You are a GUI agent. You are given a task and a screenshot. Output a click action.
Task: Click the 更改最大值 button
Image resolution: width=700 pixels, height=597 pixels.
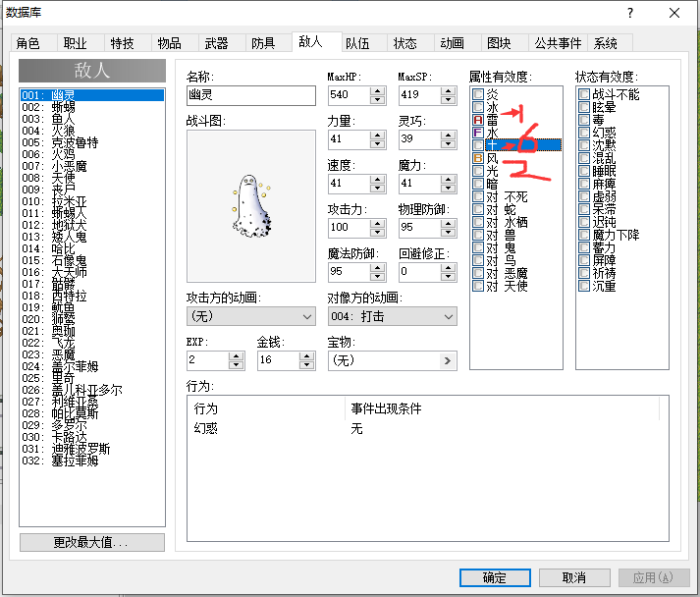click(x=92, y=543)
